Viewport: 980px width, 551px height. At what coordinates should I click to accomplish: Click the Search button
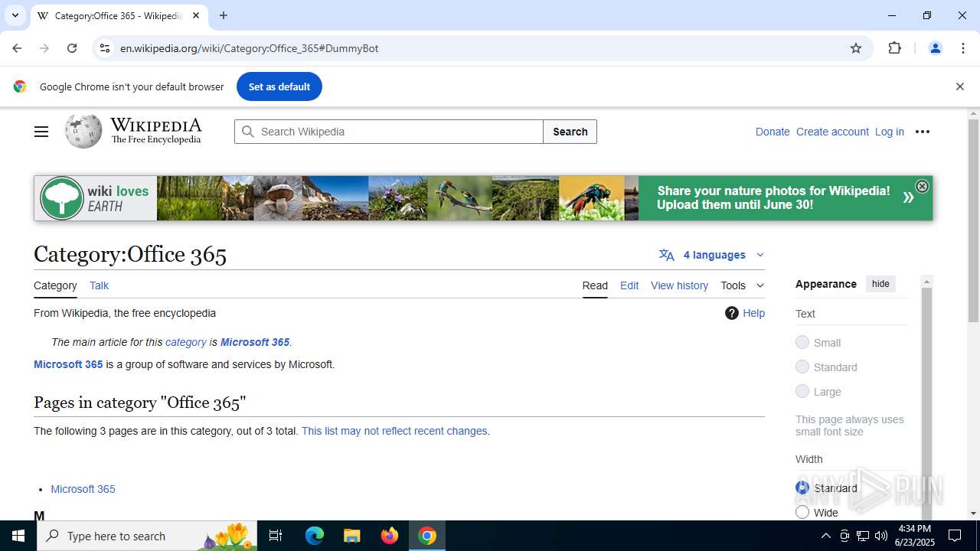570,132
